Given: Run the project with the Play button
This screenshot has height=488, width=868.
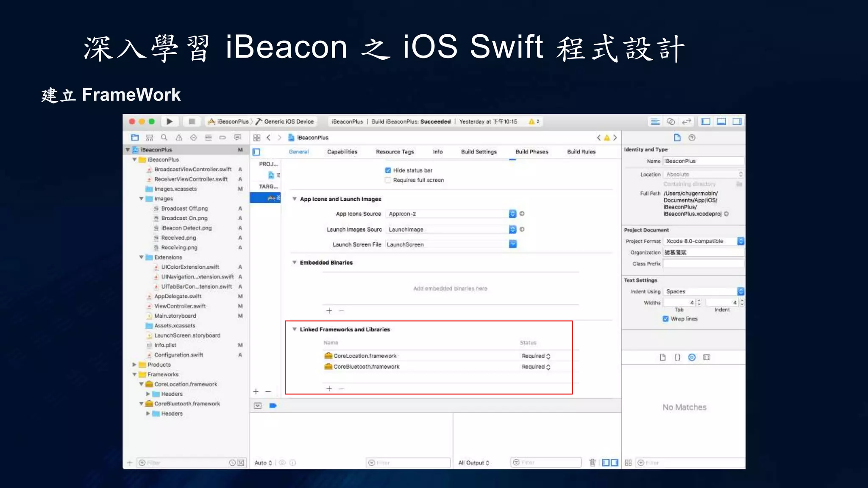Looking at the screenshot, I should coord(170,122).
